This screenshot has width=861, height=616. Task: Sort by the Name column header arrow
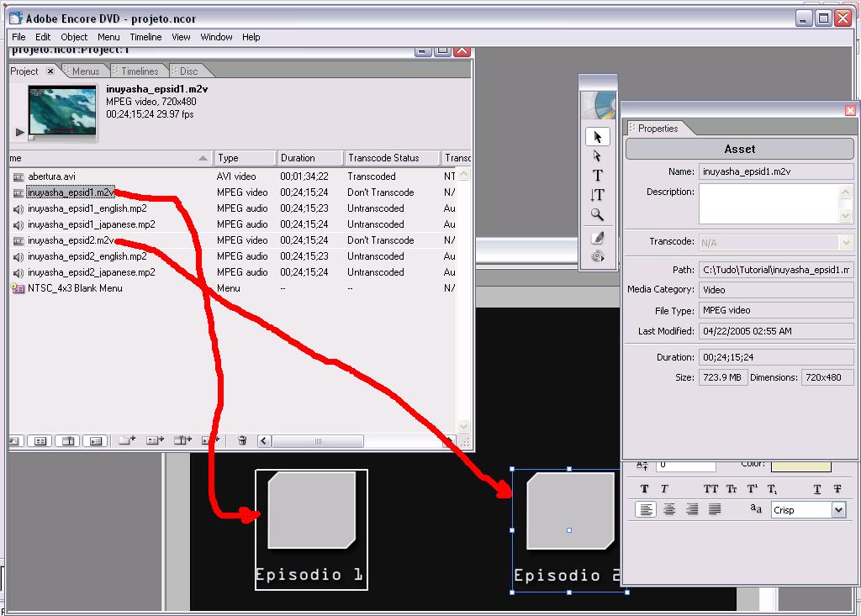[x=203, y=158]
